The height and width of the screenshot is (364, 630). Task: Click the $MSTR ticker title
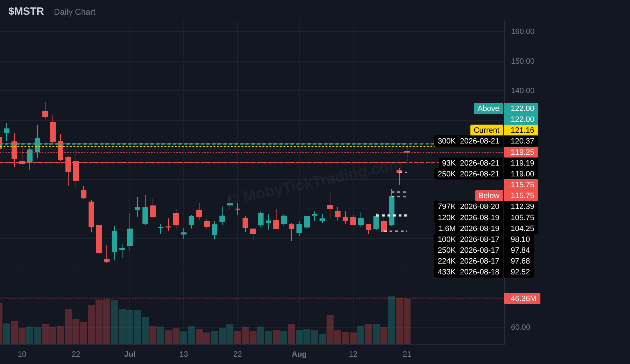click(26, 11)
